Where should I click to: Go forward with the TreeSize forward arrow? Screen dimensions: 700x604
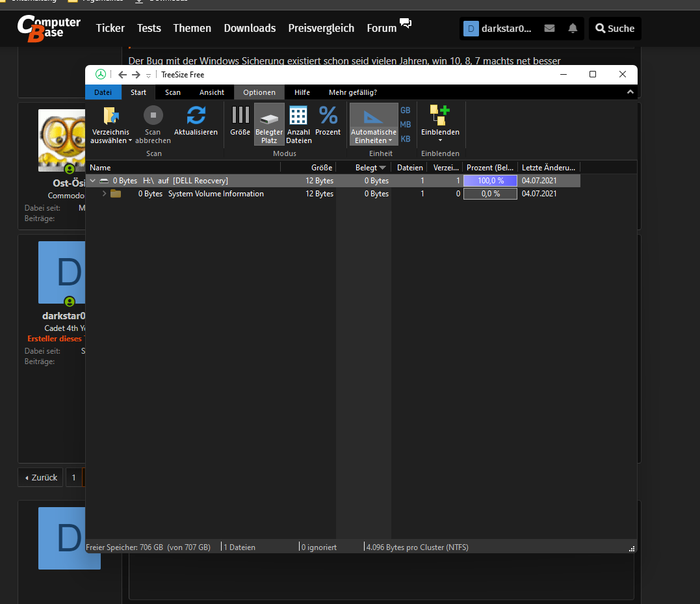click(136, 75)
